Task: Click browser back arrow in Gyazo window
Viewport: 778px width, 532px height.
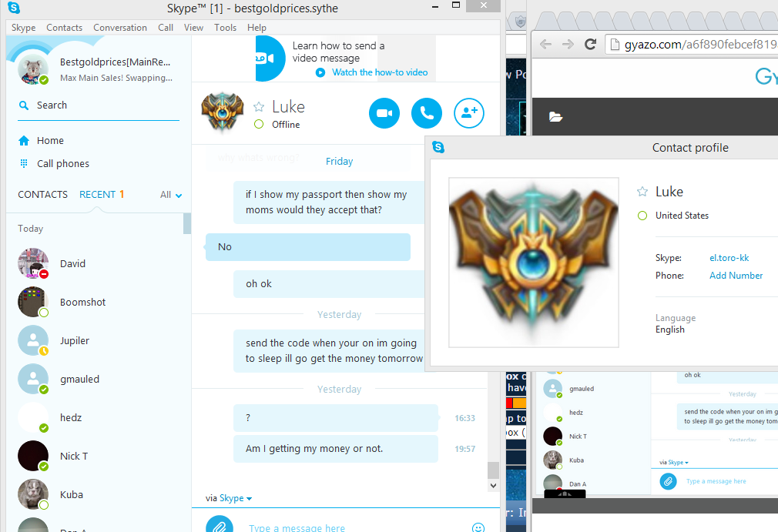Action: pos(546,44)
